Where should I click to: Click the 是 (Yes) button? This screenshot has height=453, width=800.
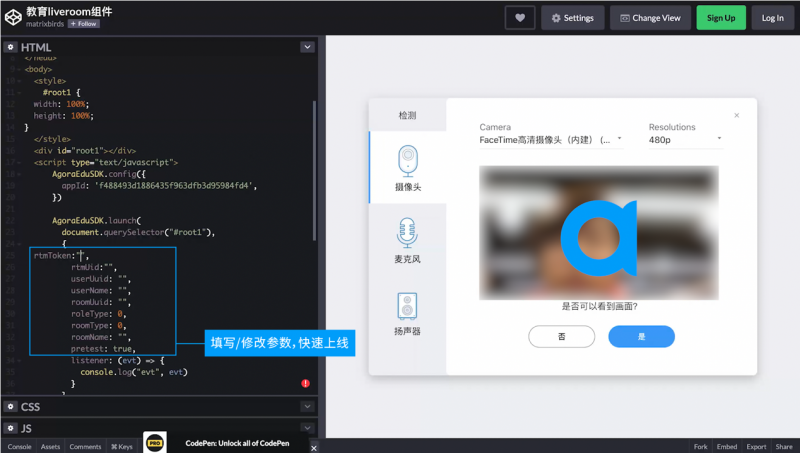coord(641,337)
